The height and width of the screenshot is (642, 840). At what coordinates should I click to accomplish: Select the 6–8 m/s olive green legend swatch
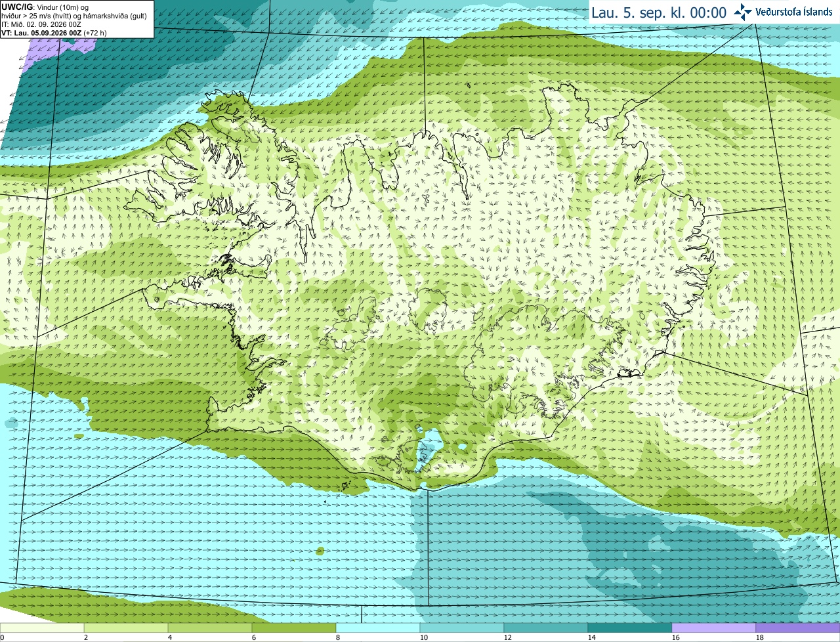click(294, 628)
